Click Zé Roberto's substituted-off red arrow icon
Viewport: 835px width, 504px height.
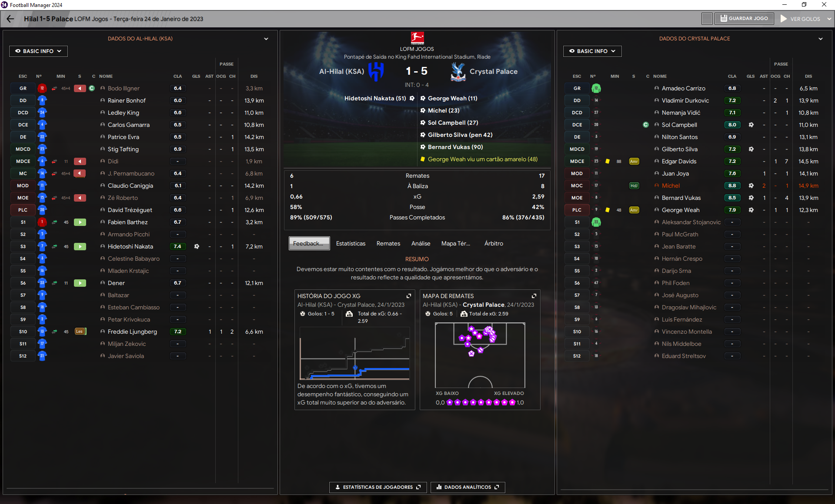click(x=80, y=198)
